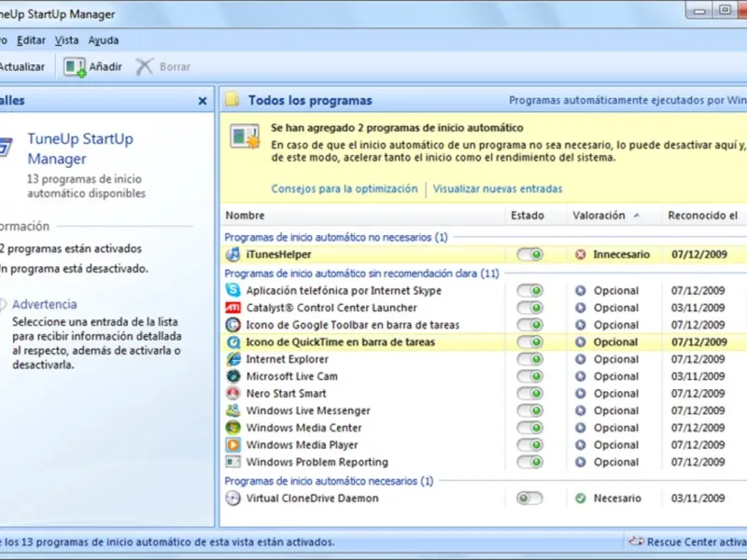Sort by the Estado column header

pyautogui.click(x=536, y=216)
